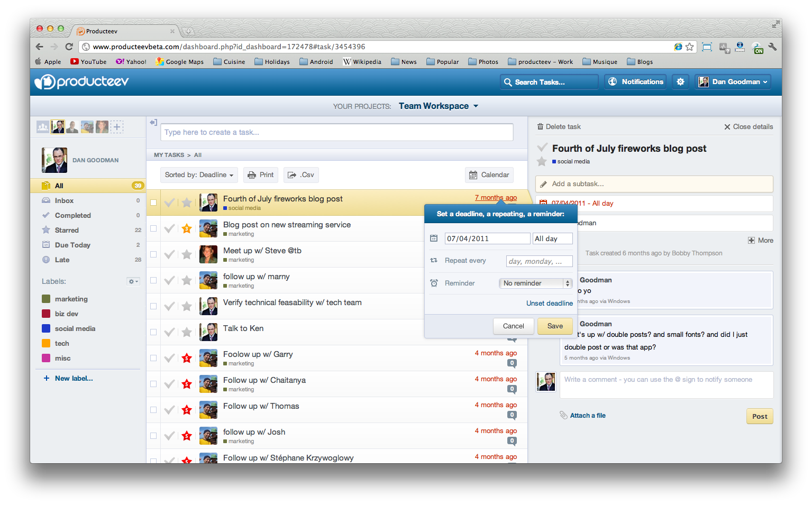Open the Labels settings gear dropdown
The image size is (812, 505).
[x=133, y=281]
